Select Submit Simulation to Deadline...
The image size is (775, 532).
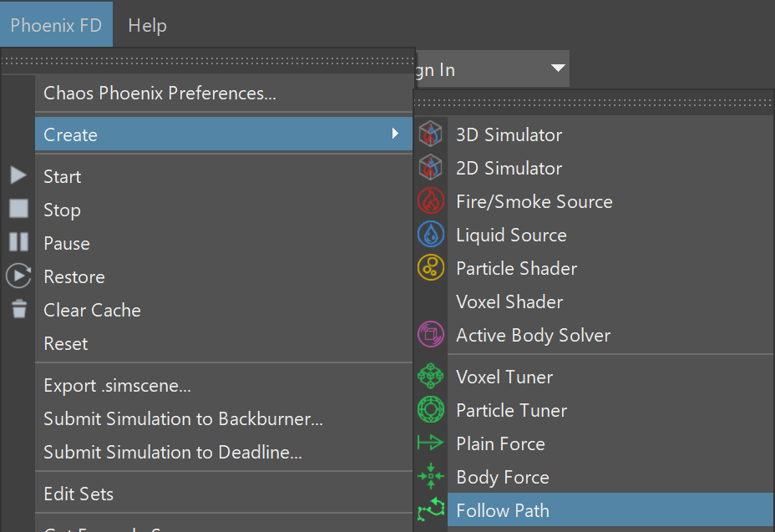tap(224, 452)
